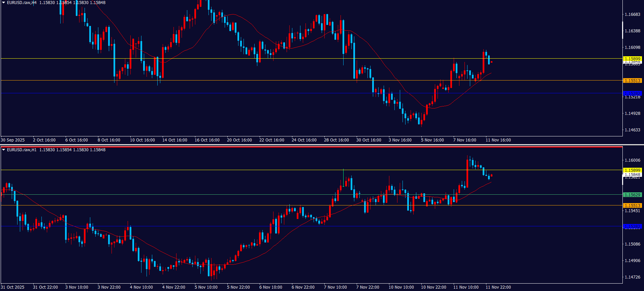Click the white 1.15848 current price tag on H1 chart
The width and height of the screenshot is (644, 291).
632,175
